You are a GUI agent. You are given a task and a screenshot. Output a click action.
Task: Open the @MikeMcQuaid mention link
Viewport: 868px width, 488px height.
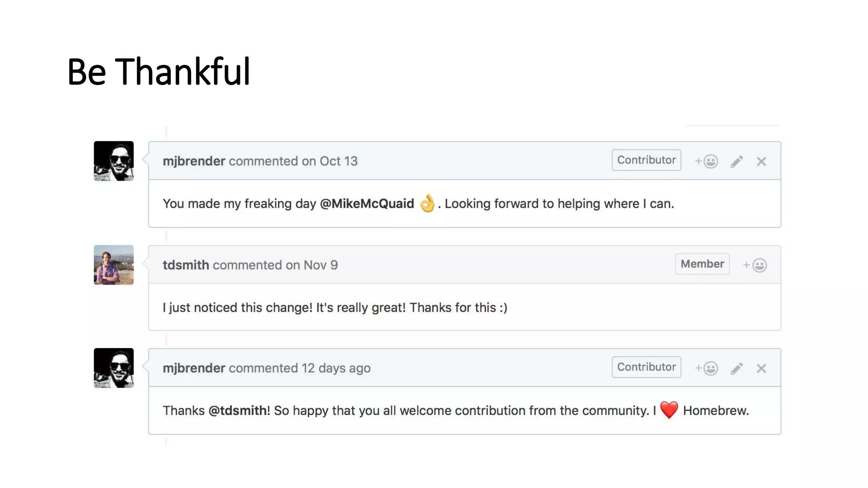click(367, 204)
